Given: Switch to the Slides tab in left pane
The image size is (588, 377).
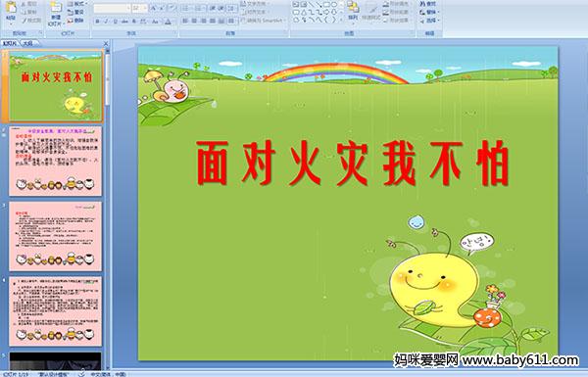Looking at the screenshot, I should (x=10, y=43).
